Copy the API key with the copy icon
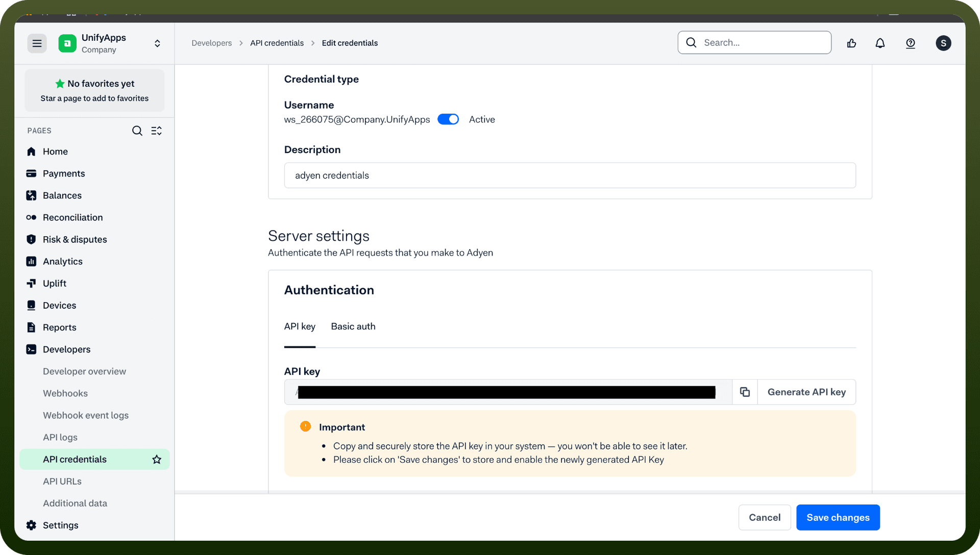The image size is (980, 555). point(745,392)
